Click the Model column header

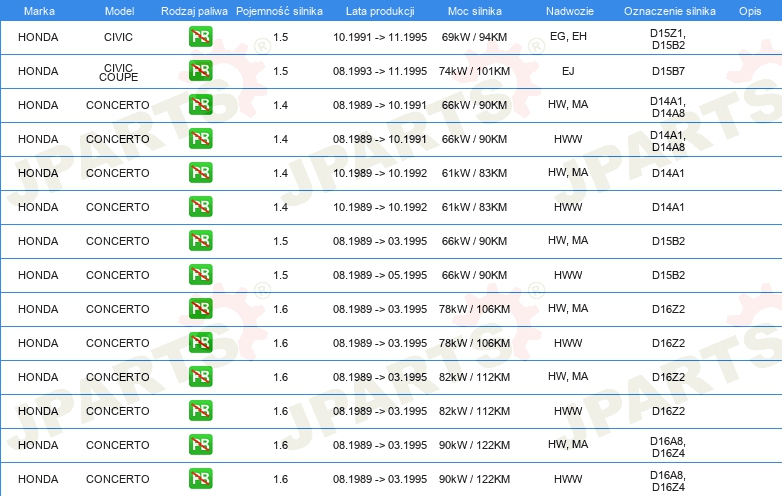pyautogui.click(x=119, y=11)
